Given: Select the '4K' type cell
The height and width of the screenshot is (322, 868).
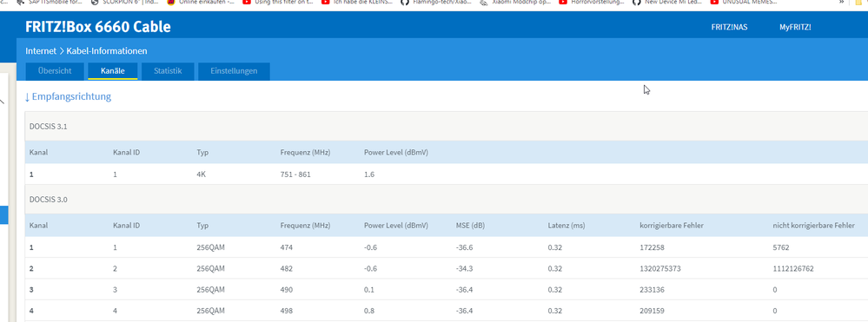Looking at the screenshot, I should (x=201, y=174).
